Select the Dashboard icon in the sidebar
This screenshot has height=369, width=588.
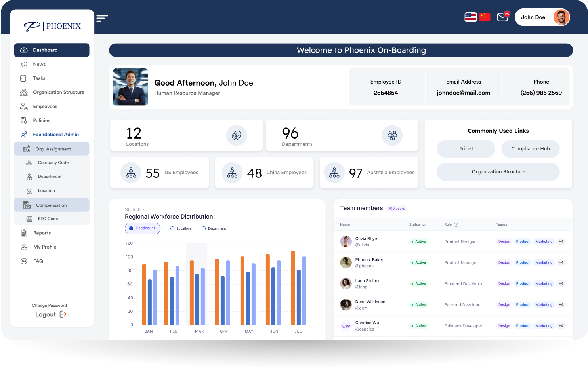(24, 50)
